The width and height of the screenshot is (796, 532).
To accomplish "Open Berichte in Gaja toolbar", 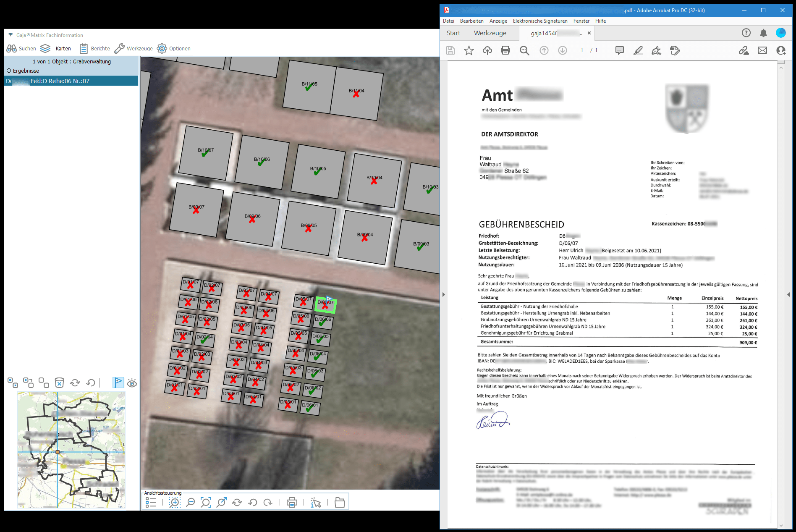I will [x=95, y=49].
